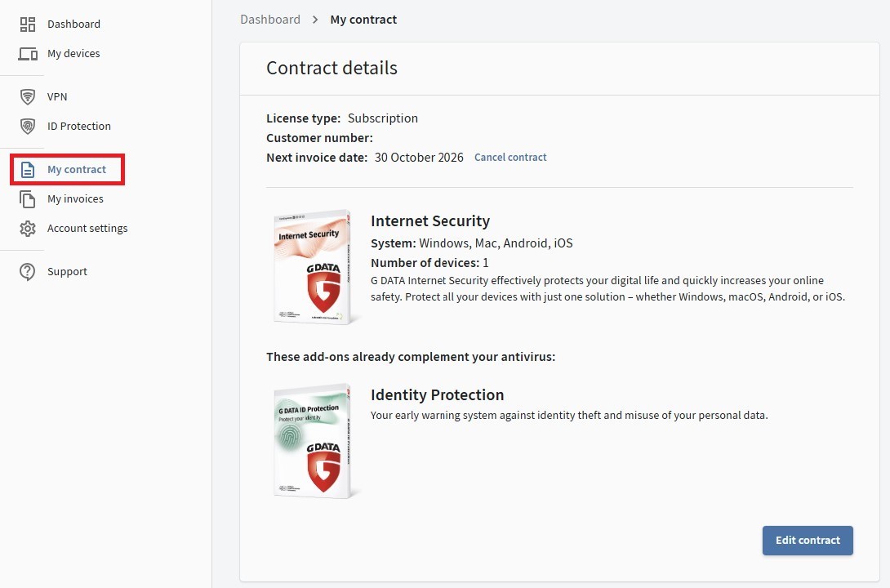Image resolution: width=890 pixels, height=588 pixels.
Task: Open VPN menu entry
Action: (x=57, y=97)
